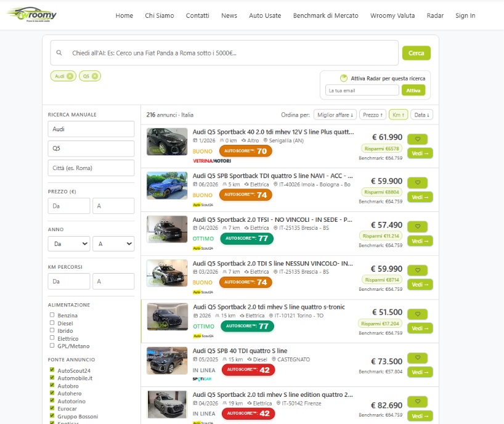The width and height of the screenshot is (504, 424).
Task: Click AutoScore 70 badge
Action: [246, 151]
